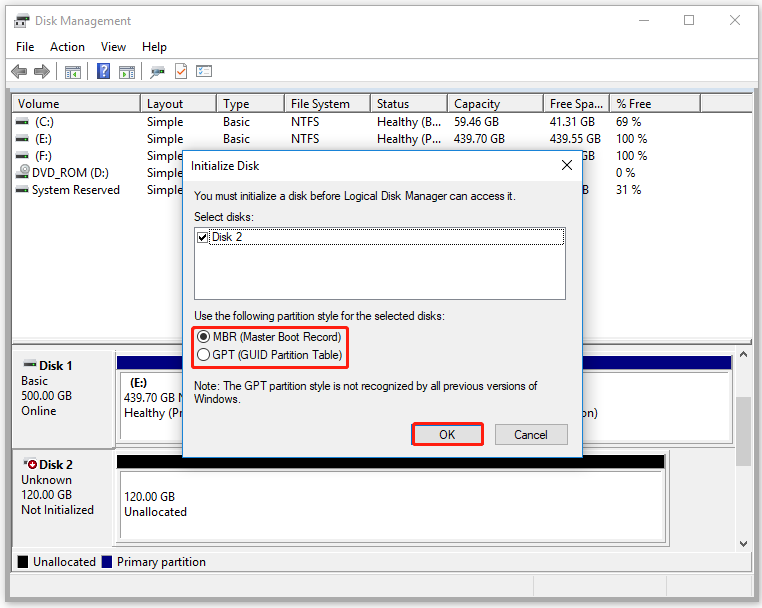Click NTFS file system of (E:) row
The image size is (762, 608).
click(x=305, y=139)
